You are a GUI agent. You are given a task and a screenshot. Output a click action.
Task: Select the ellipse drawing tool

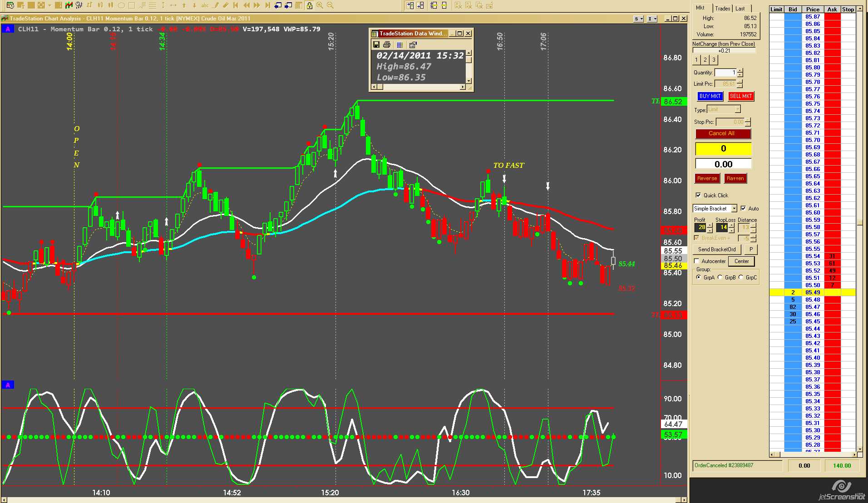[x=121, y=5]
